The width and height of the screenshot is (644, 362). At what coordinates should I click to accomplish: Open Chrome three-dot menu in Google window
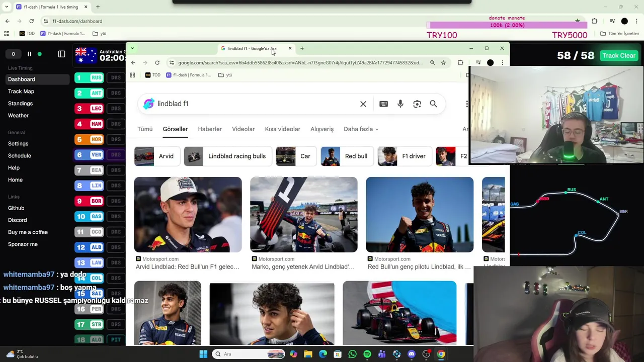tap(502, 63)
